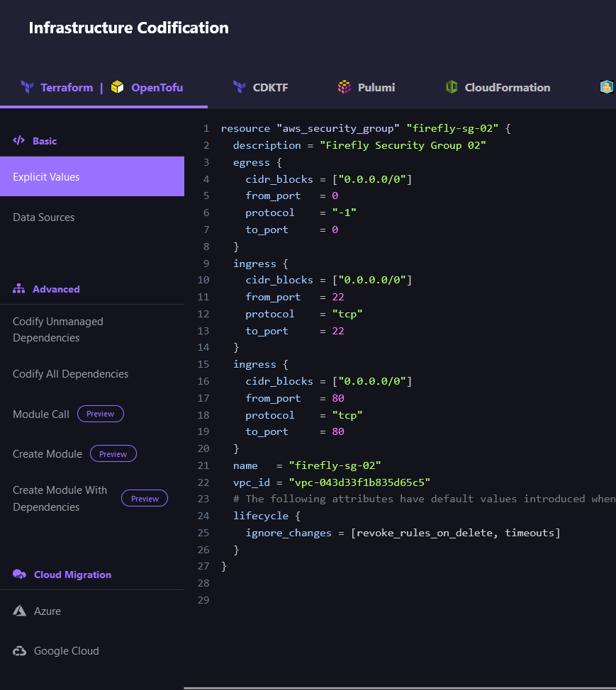Click the OpenTofu cube icon

(x=117, y=87)
